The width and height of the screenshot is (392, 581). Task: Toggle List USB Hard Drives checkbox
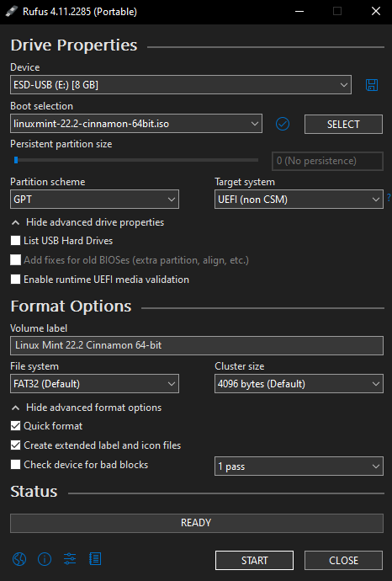tap(15, 241)
